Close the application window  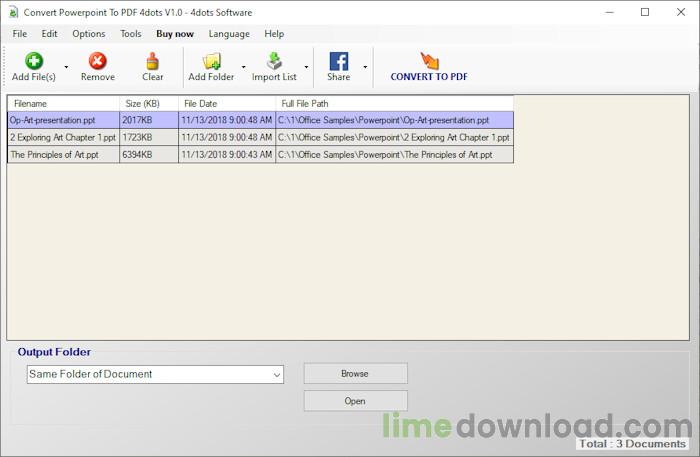pyautogui.click(x=681, y=12)
